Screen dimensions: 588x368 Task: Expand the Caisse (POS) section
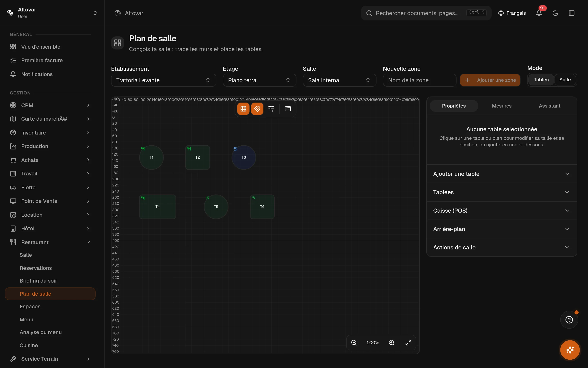coord(501,211)
